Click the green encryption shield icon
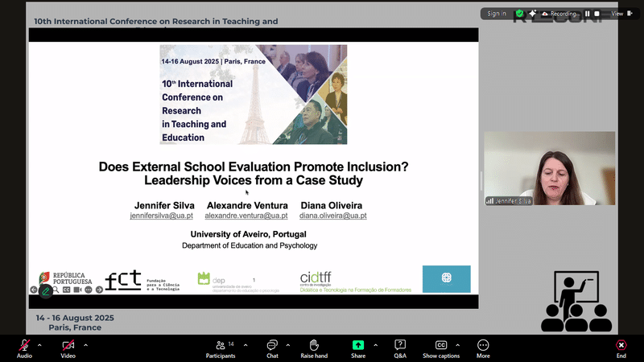This screenshot has width=644, height=362. [x=520, y=14]
